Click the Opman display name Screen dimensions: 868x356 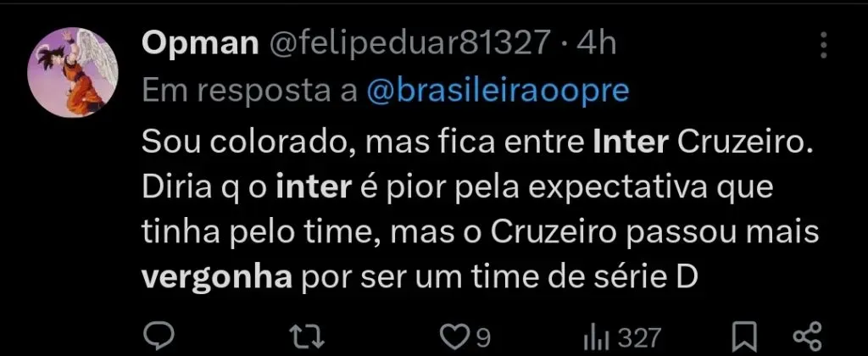198,44
